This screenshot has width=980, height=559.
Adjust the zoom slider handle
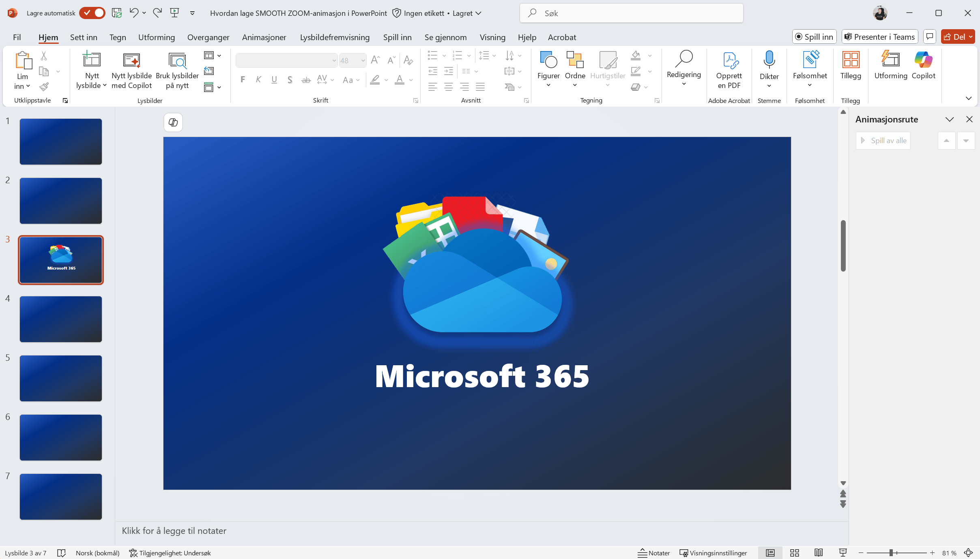pyautogui.click(x=891, y=553)
